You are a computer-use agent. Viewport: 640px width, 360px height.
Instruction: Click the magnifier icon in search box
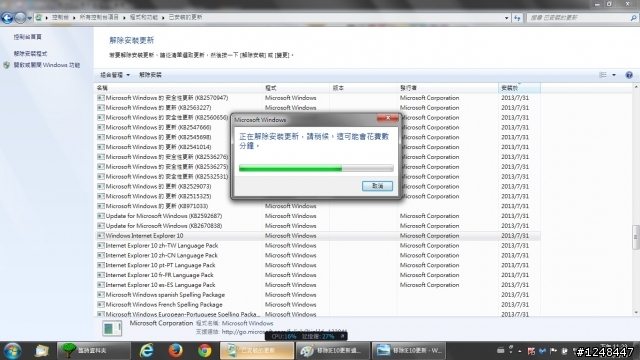pyautogui.click(x=633, y=18)
